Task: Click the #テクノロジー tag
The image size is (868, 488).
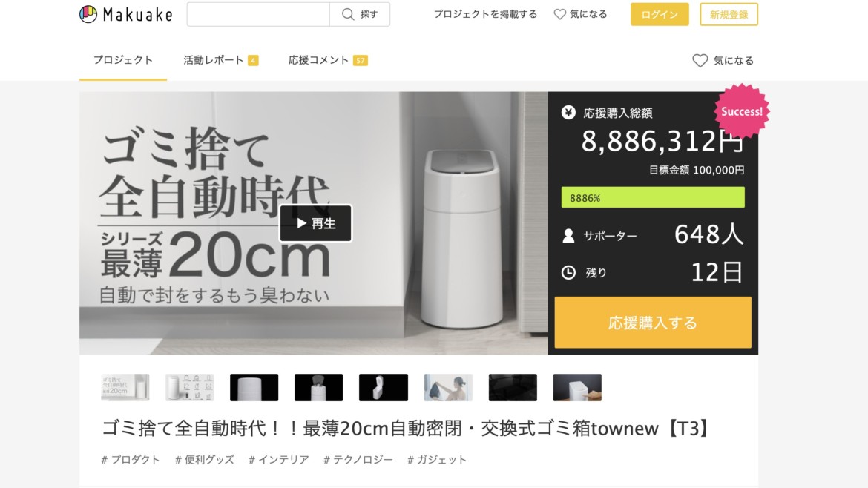Action: pyautogui.click(x=358, y=460)
